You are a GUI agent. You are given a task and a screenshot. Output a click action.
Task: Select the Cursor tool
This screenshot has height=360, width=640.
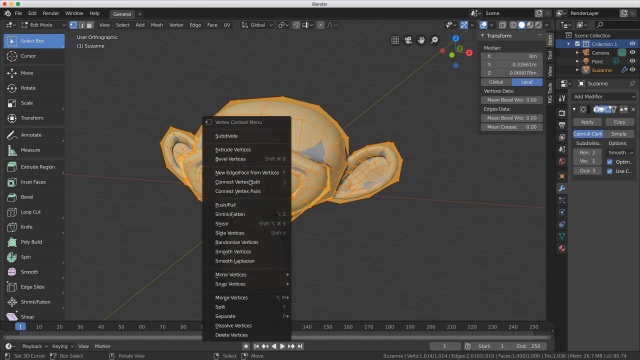(34, 56)
